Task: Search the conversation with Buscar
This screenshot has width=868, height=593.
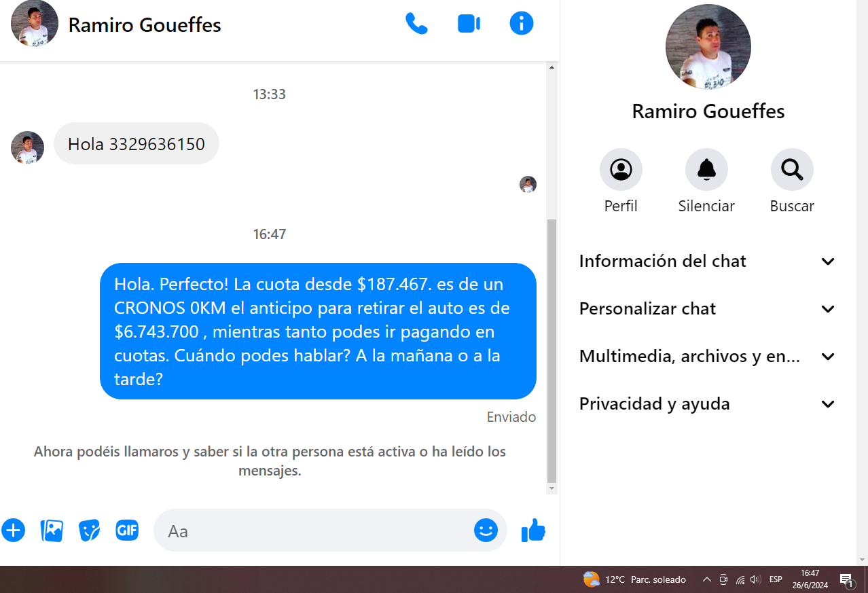Action: click(792, 170)
